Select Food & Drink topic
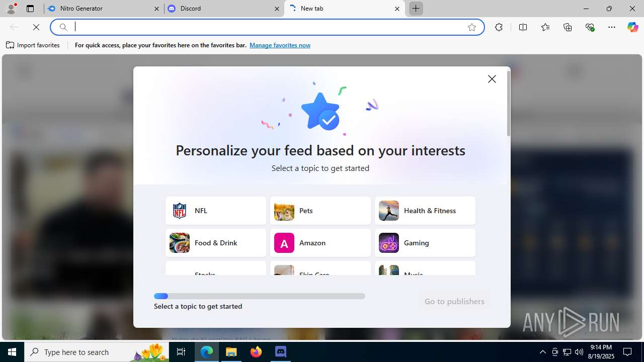The width and height of the screenshot is (644, 362). click(x=216, y=243)
